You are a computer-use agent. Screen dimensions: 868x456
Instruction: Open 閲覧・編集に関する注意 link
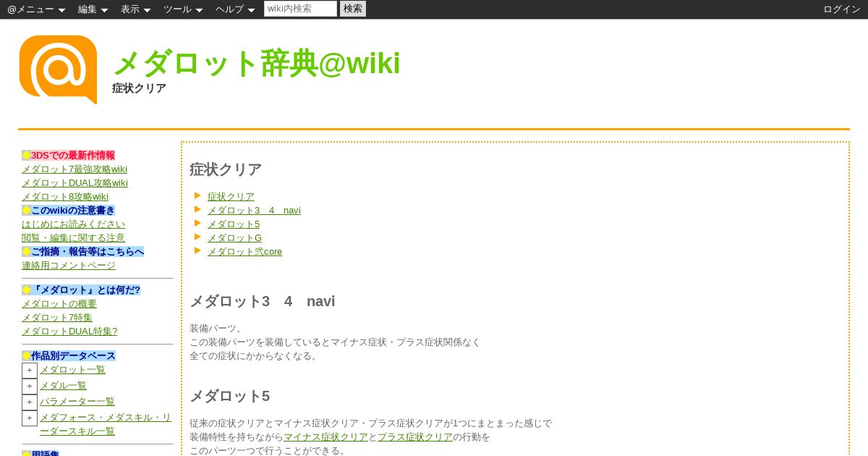pos(73,238)
